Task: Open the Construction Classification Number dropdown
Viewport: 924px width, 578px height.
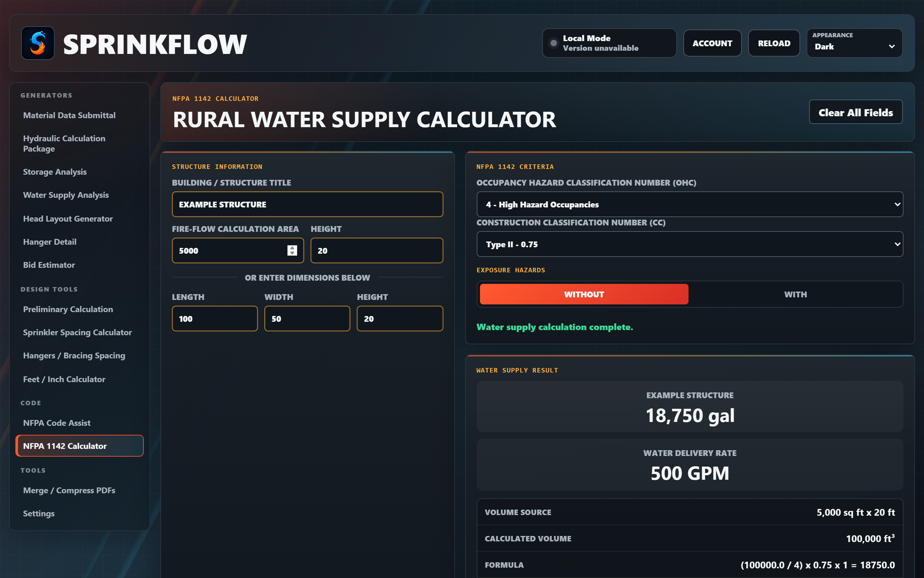Action: pos(689,244)
